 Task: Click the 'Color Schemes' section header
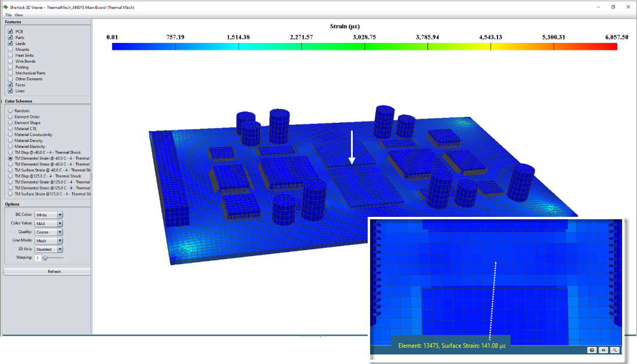18,101
